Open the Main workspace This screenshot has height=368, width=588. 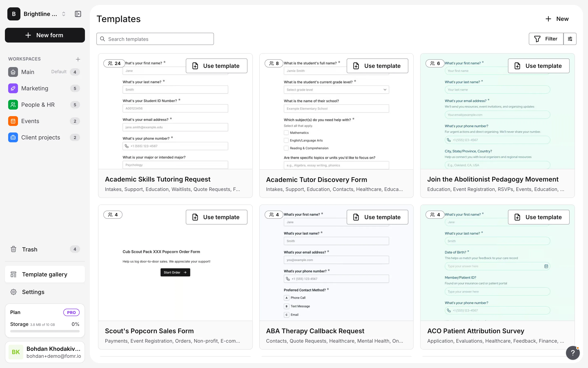45,72
